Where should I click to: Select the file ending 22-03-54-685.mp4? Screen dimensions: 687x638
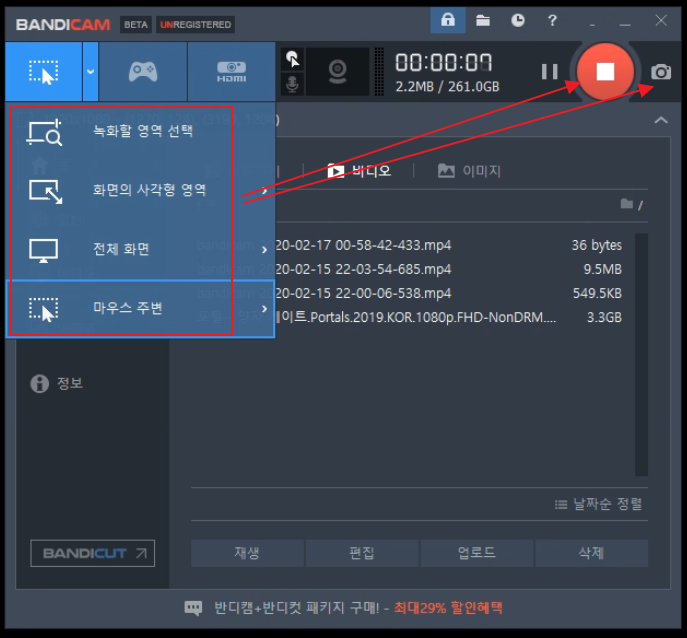tap(409, 269)
